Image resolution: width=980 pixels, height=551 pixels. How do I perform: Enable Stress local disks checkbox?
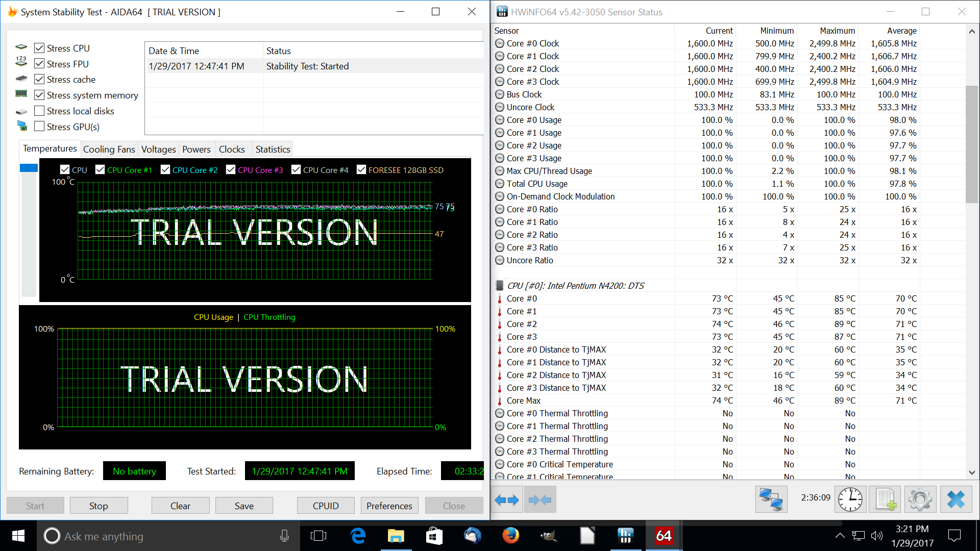[x=39, y=111]
